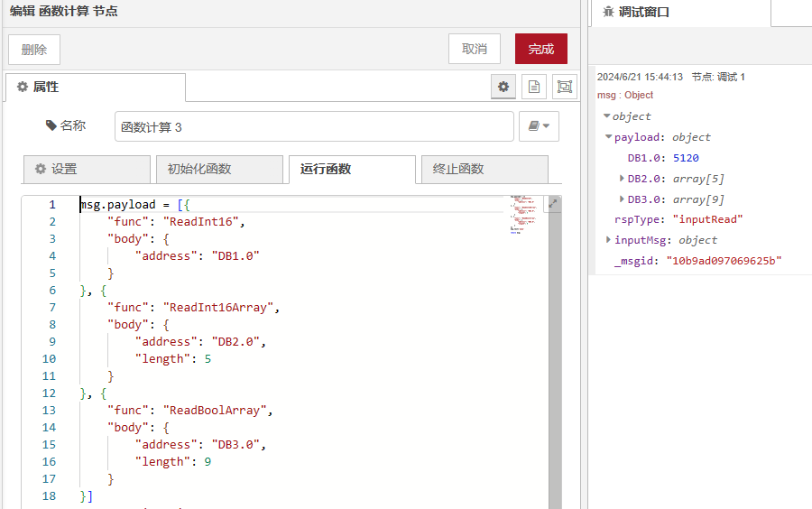Open node properties gear icon
This screenshot has width=812, height=509.
pyautogui.click(x=503, y=87)
